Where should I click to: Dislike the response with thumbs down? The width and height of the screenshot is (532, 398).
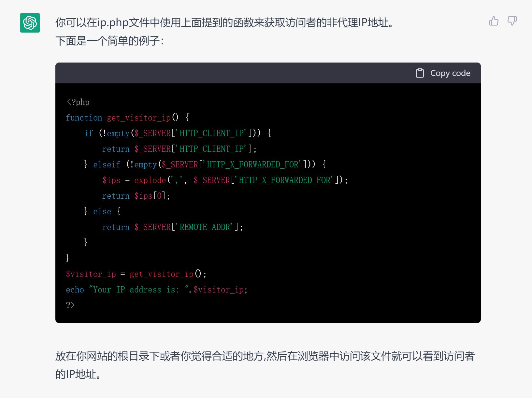512,21
